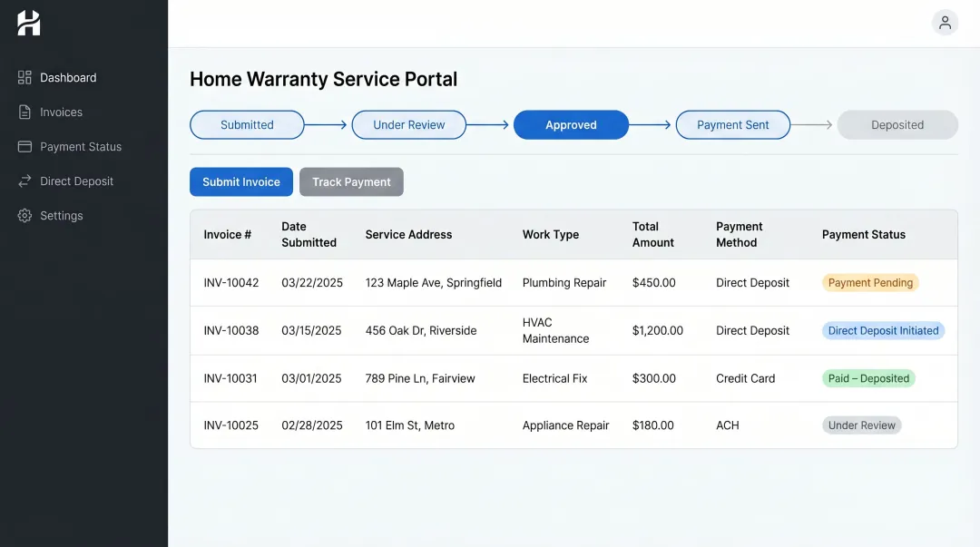Click the date 03/01/2025
This screenshot has width=980, height=547.
click(311, 378)
